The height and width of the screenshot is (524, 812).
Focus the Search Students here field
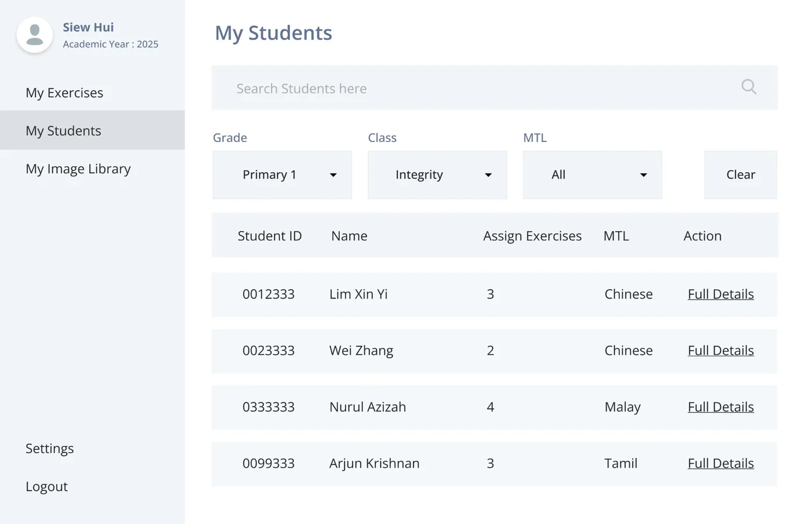coord(494,88)
